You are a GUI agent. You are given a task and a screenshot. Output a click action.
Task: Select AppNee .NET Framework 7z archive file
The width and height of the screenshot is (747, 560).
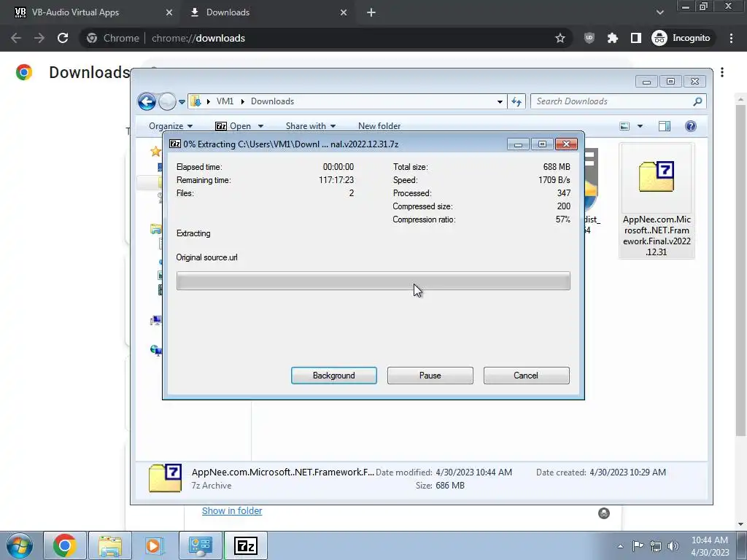coord(657,201)
